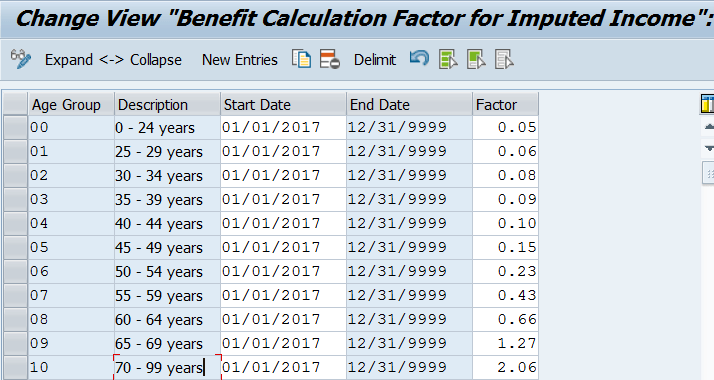Click the Start Date column header

coord(283,104)
